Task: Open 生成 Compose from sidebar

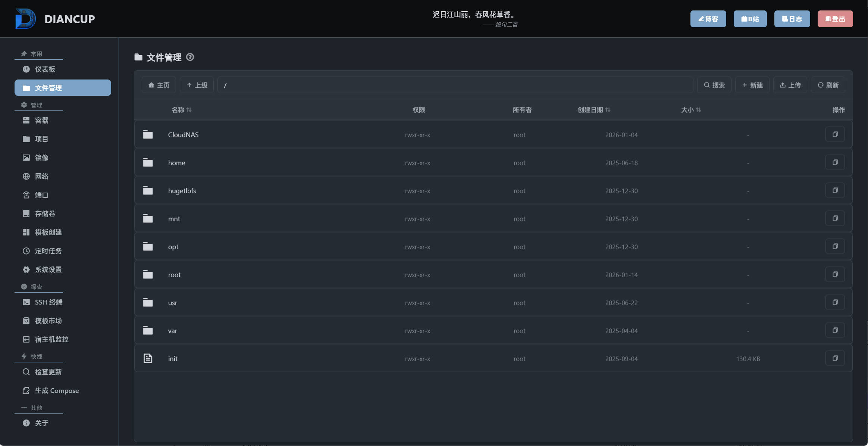Action: (x=57, y=391)
